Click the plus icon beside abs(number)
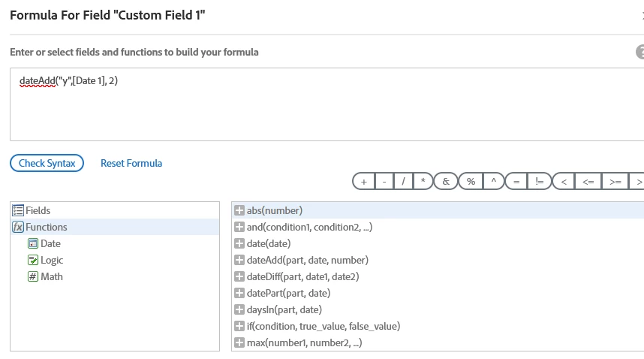Image resolution: width=644 pixels, height=359 pixels. coord(239,210)
